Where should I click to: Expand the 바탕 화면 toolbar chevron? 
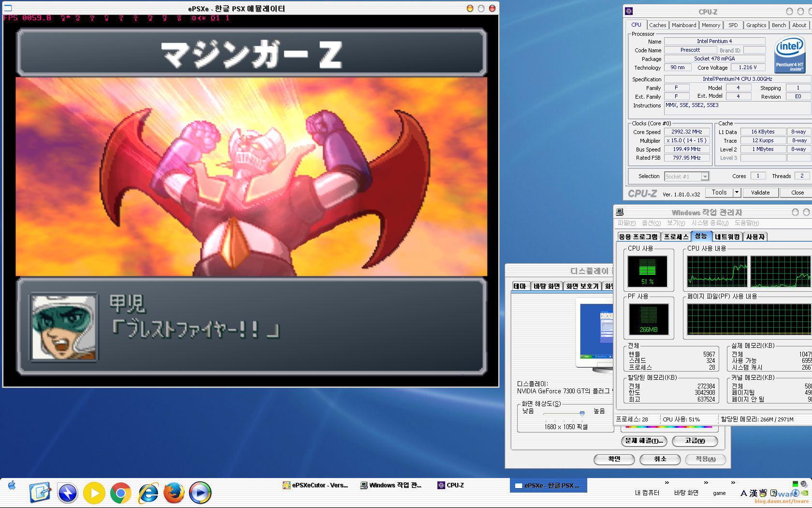coord(706,483)
